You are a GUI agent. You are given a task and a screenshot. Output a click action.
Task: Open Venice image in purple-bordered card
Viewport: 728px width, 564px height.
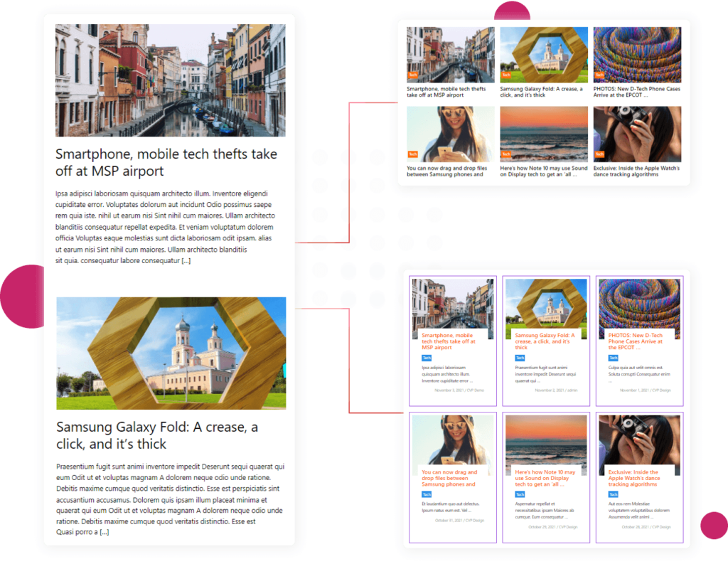click(x=453, y=304)
